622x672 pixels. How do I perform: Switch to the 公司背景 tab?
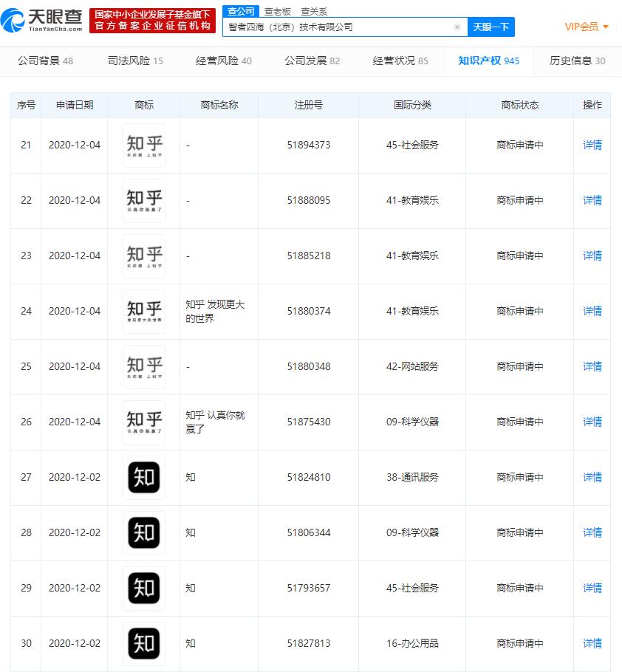(40, 61)
